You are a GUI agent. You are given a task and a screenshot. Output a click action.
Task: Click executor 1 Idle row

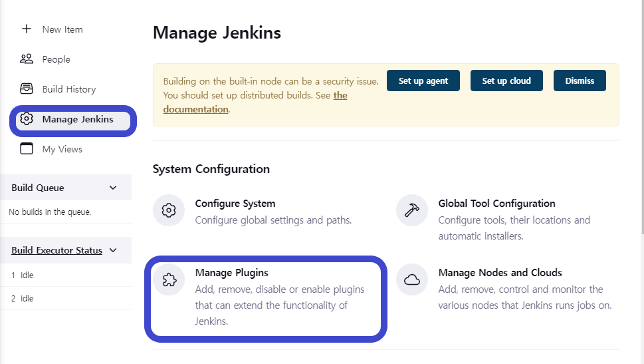[x=66, y=275]
